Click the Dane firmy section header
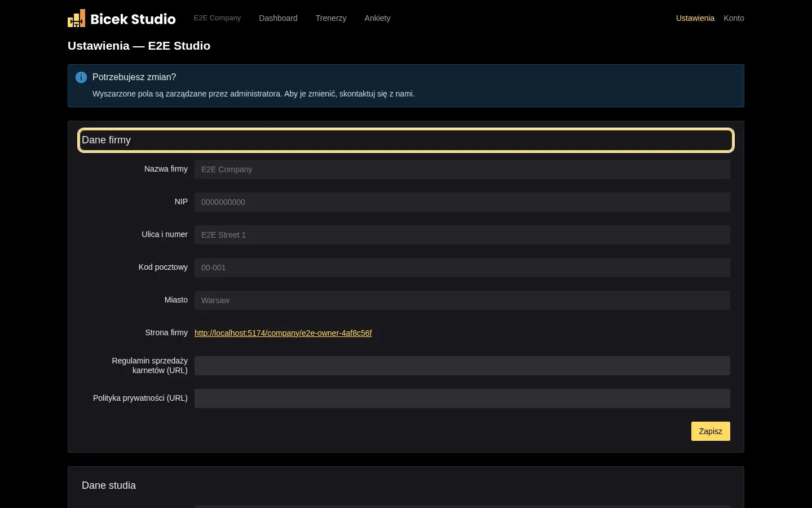The width and height of the screenshot is (812, 508). [406, 141]
